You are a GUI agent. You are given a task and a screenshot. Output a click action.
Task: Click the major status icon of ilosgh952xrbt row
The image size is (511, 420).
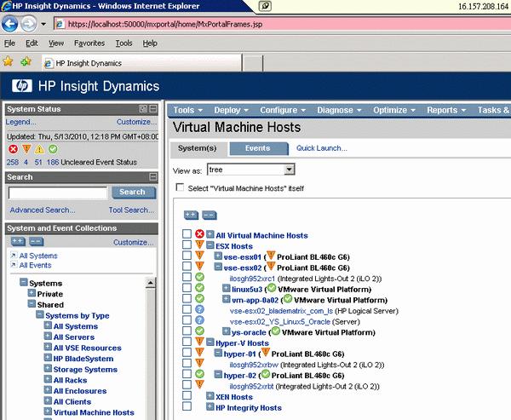199,384
